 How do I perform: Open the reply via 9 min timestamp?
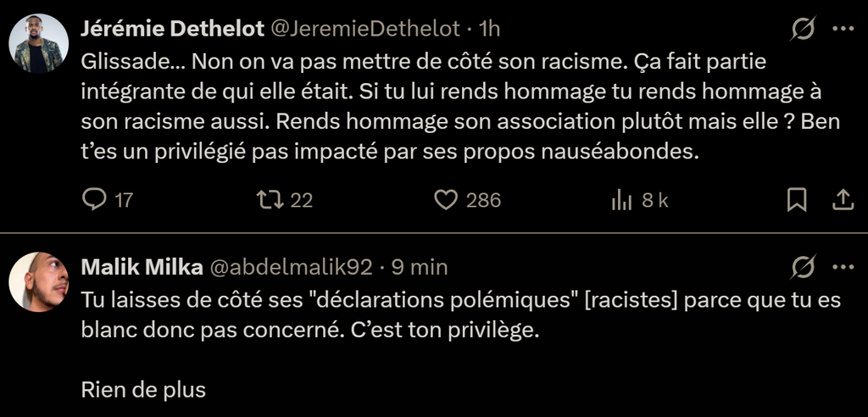[419, 267]
